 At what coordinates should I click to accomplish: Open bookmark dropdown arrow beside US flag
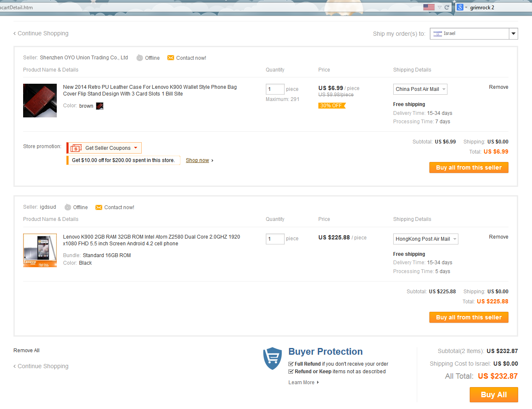439,7
